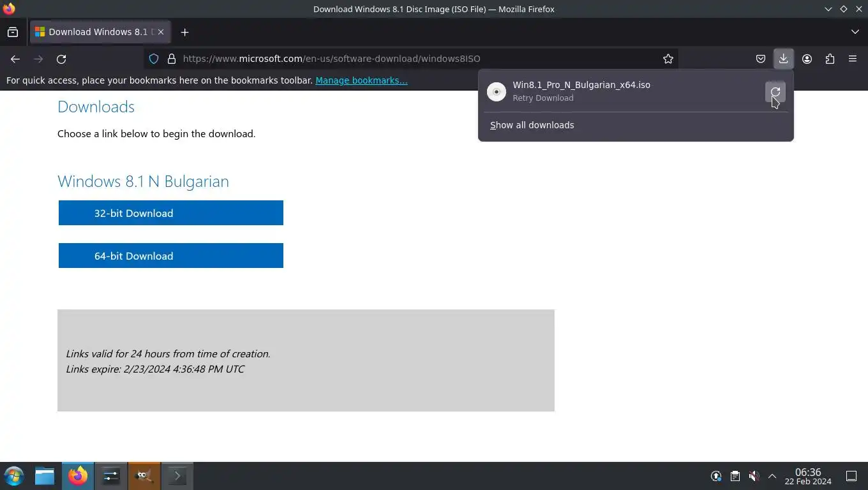Click the 32-bit Download button
This screenshot has height=490, width=868.
[x=171, y=213]
